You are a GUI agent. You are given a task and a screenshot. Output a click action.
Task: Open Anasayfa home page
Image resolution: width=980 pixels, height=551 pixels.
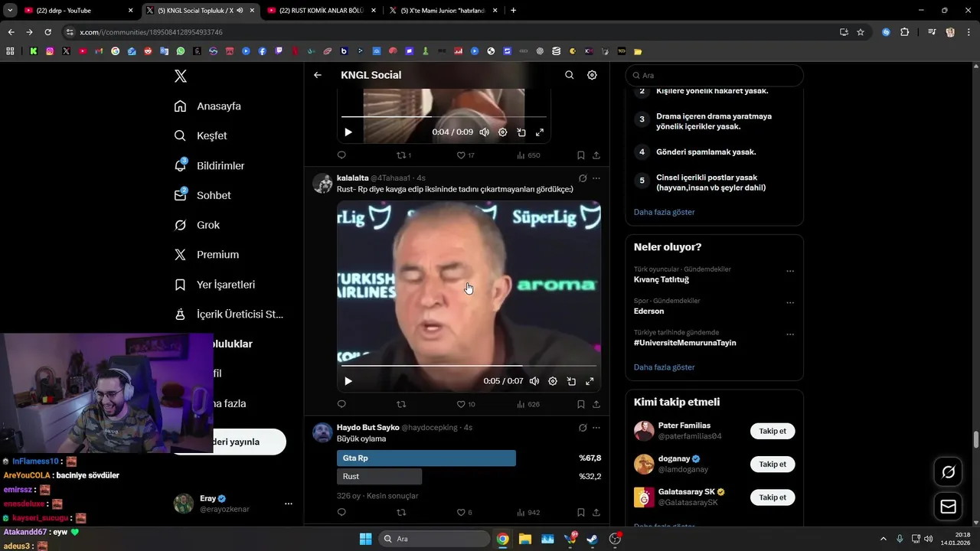(x=207, y=106)
